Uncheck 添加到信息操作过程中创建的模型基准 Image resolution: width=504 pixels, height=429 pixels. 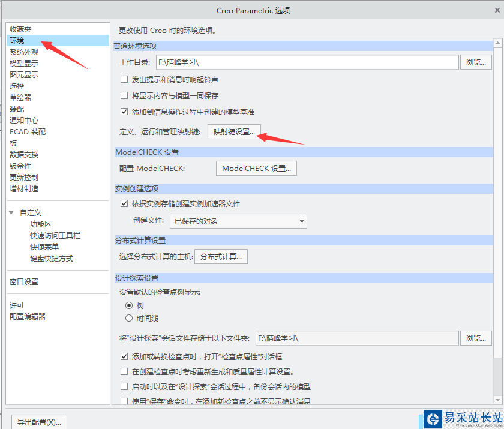pos(124,112)
